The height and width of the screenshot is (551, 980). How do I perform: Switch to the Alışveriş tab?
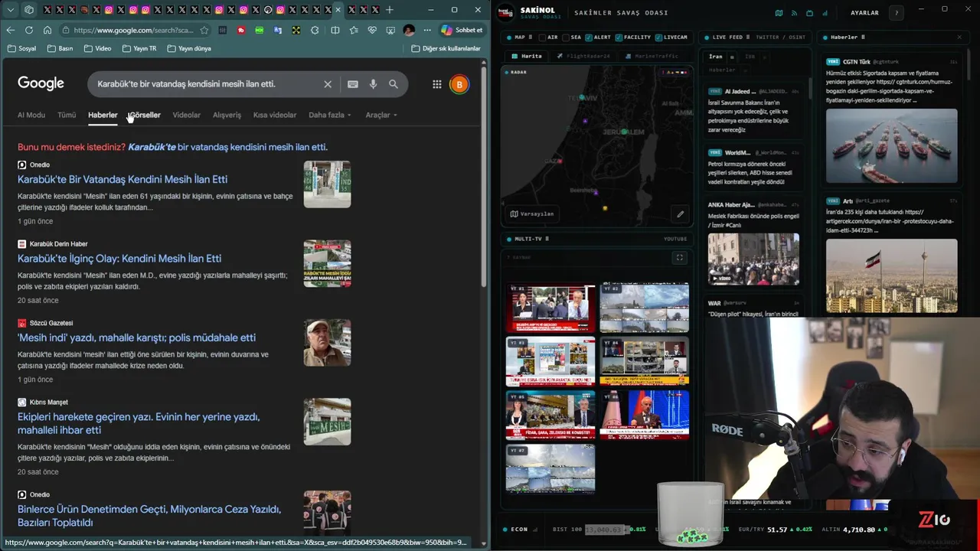pos(227,115)
